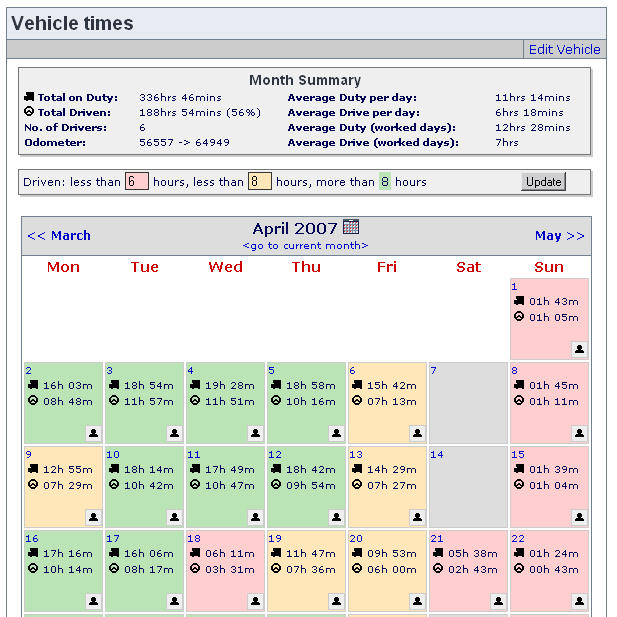
Task: Click the green 8 hours indicator box
Action: [x=385, y=182]
